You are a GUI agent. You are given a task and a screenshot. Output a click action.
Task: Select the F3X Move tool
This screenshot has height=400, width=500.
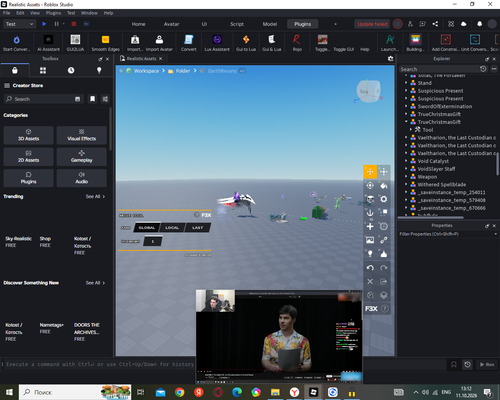(370, 172)
